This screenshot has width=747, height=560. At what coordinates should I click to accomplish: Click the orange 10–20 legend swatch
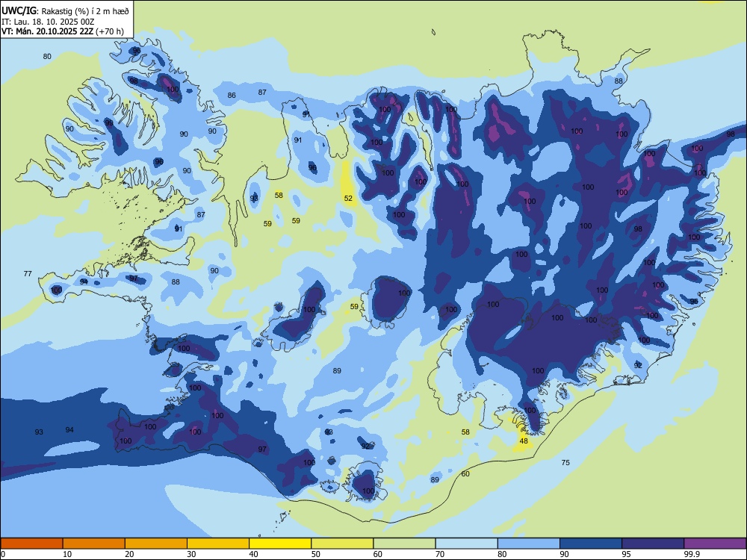[x=94, y=544]
